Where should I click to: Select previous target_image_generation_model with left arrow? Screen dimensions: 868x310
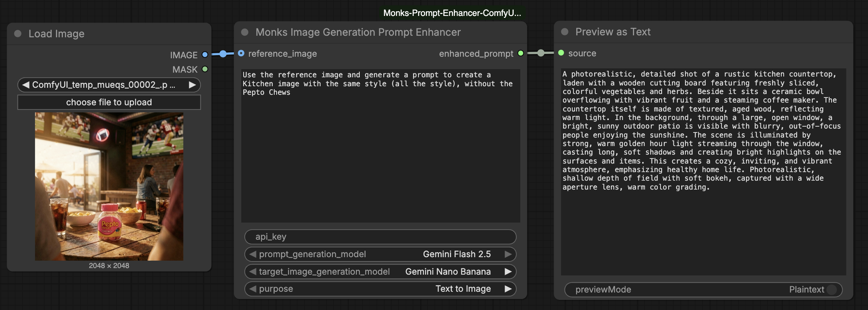253,272
